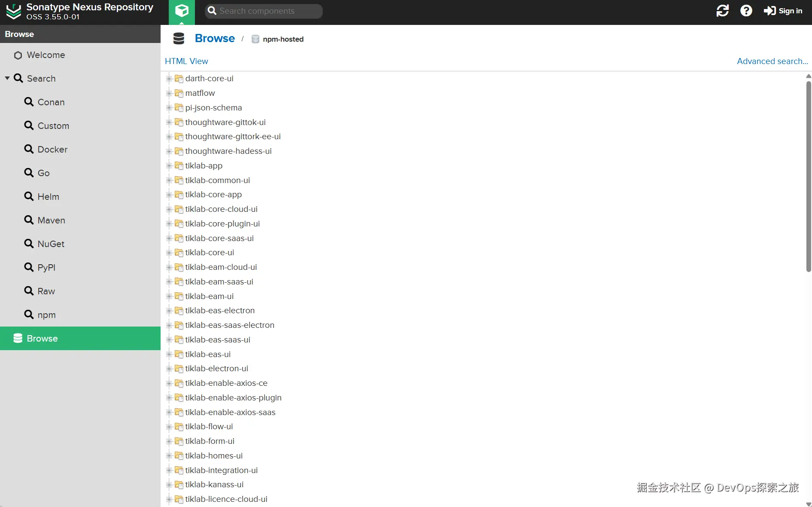Collapse the Search section arrow
Image resolution: width=812 pixels, height=507 pixels.
(x=7, y=78)
